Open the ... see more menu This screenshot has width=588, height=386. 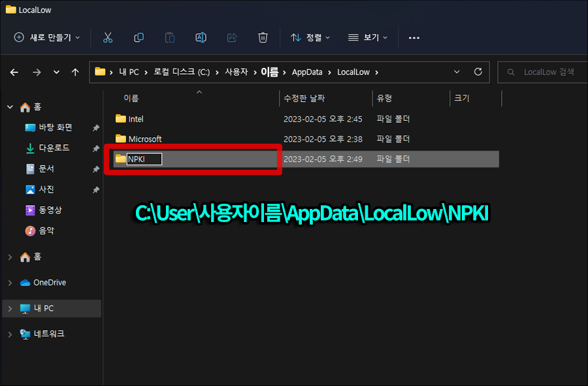[414, 37]
